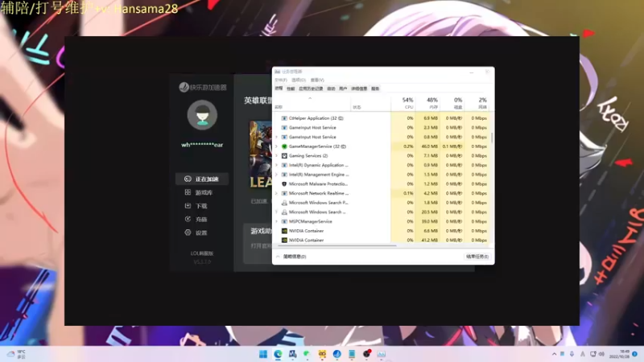This screenshot has width=644, height=362.
Task: Open the black recorder icon with red dot
Action: pos(367,353)
